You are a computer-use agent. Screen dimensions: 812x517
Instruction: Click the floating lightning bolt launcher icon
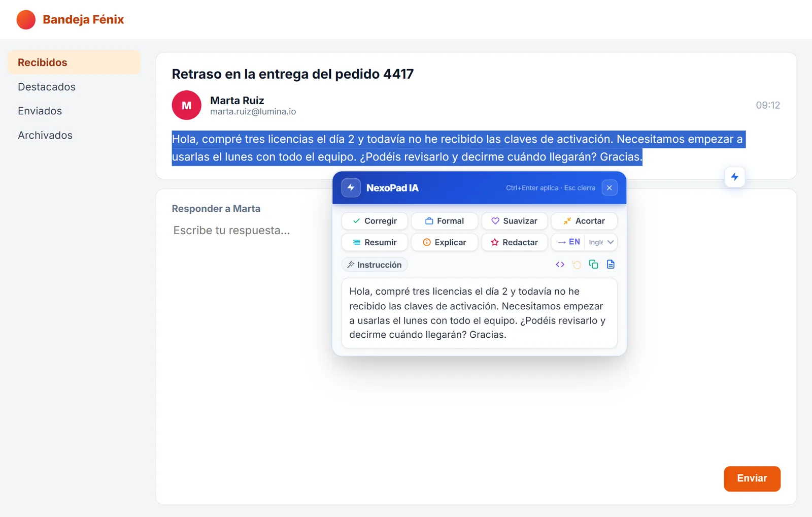[x=734, y=177]
